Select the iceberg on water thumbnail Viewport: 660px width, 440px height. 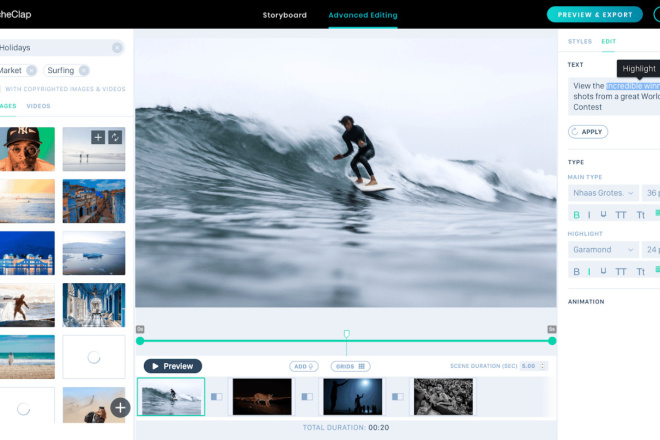click(94, 253)
